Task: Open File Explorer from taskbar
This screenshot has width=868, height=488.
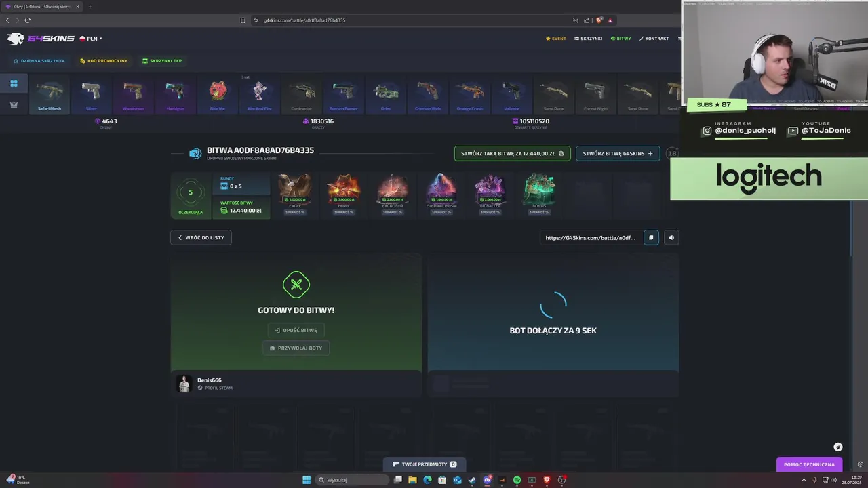Action: (x=412, y=480)
